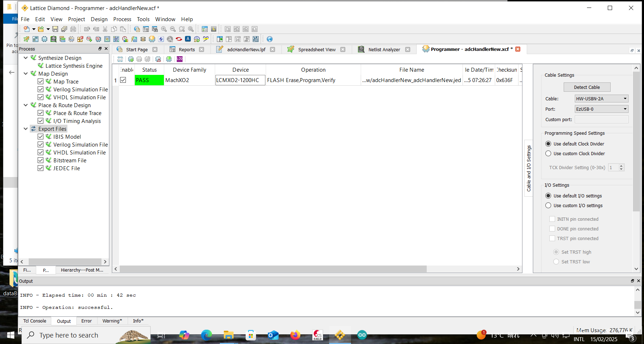Click the chip warning status icon

158,59
